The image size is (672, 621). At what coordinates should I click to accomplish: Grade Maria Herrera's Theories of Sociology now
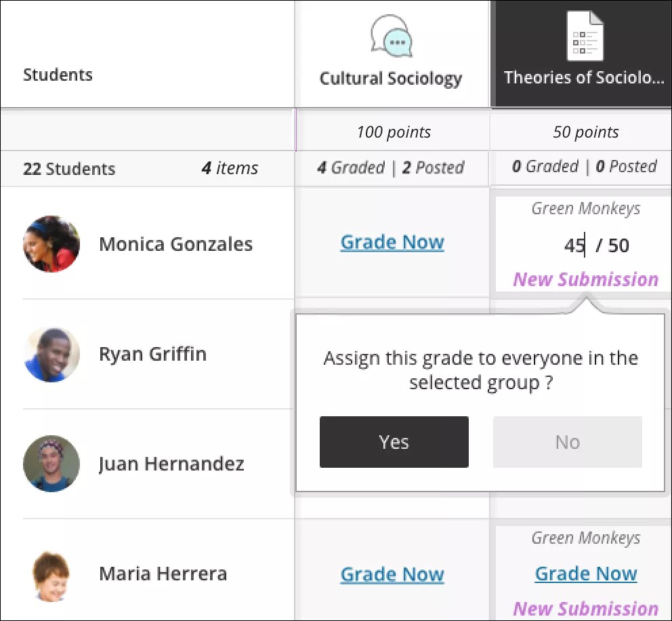(586, 574)
